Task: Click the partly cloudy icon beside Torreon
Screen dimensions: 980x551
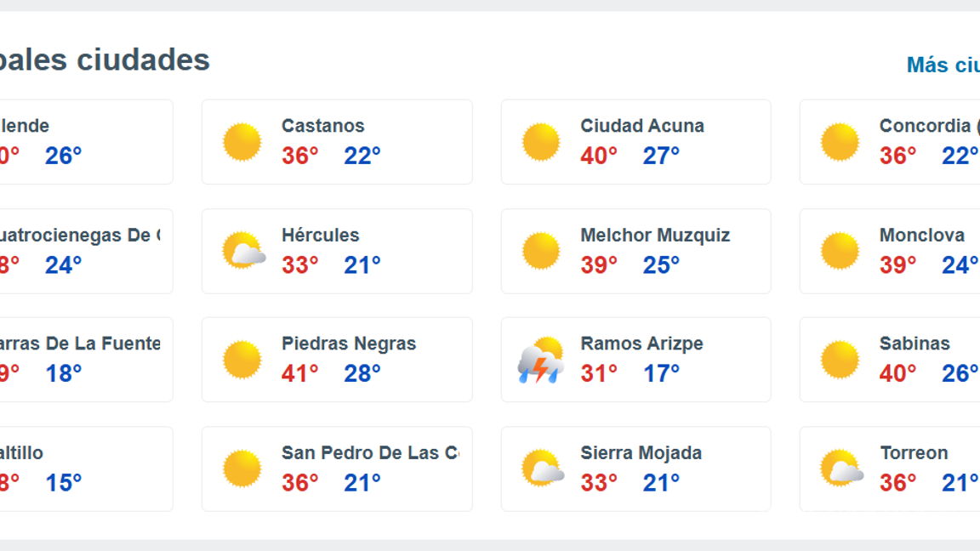Action: pyautogui.click(x=840, y=468)
